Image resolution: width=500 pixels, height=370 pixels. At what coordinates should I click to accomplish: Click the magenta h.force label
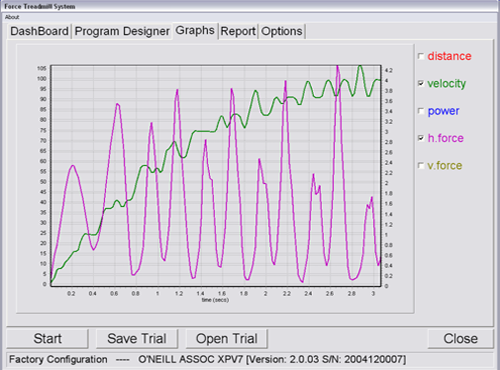[446, 138]
